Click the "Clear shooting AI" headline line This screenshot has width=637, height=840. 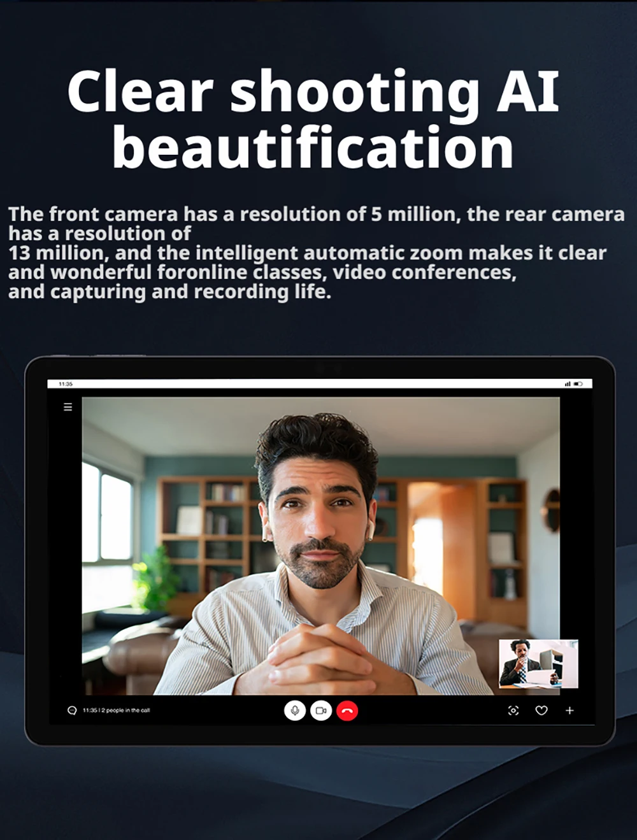pos(313,91)
